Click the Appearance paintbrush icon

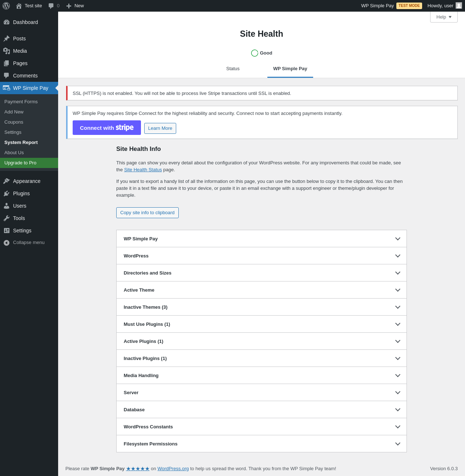pyautogui.click(x=7, y=181)
